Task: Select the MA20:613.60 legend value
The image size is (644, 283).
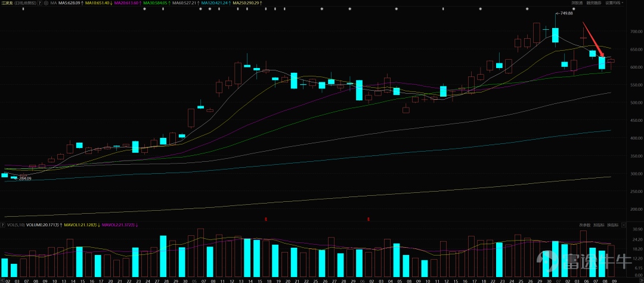Action: click(x=125, y=3)
